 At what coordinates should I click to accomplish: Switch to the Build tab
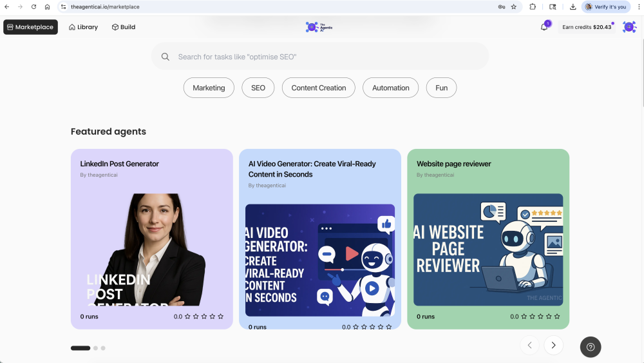click(123, 27)
